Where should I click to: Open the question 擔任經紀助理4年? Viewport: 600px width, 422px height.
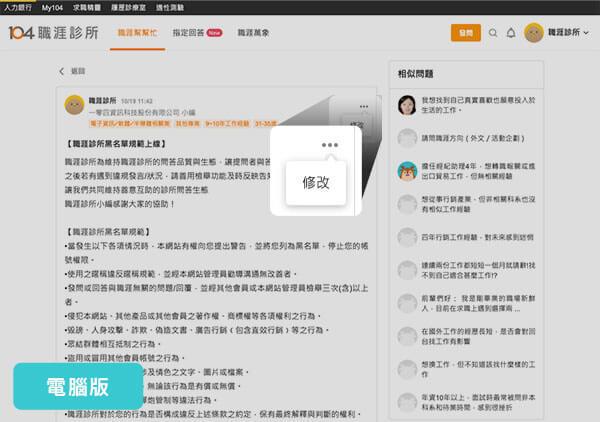coord(478,171)
